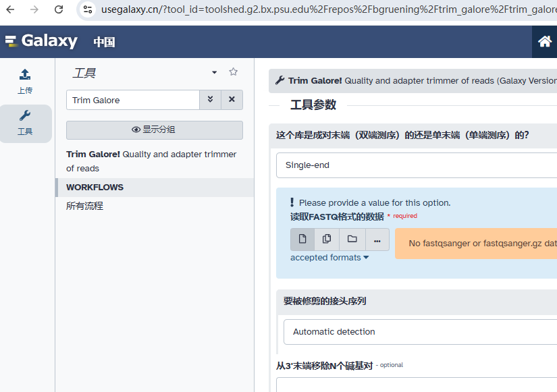Open the Galaxy logo home link

[x=41, y=41]
